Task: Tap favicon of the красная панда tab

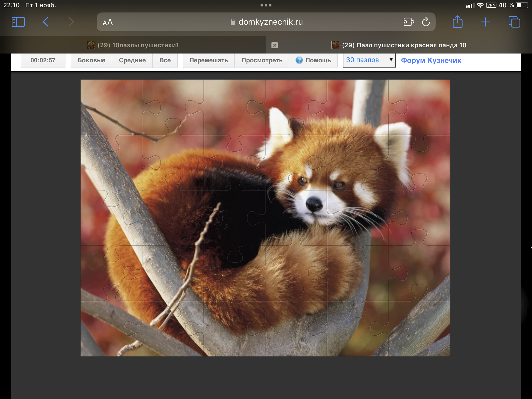Action: click(x=335, y=45)
